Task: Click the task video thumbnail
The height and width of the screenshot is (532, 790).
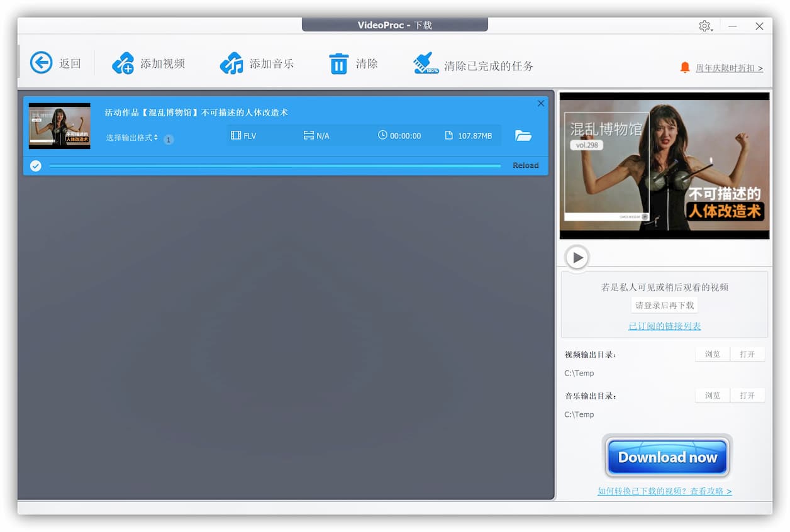Action: 60,126
